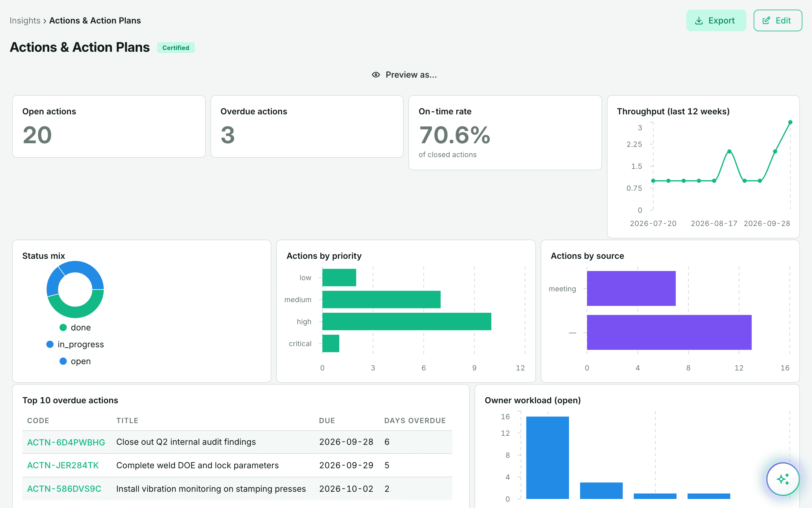Click 'Complete weld DOE and lock parameters' title
Viewport: 812px width, 508px height.
click(x=197, y=465)
